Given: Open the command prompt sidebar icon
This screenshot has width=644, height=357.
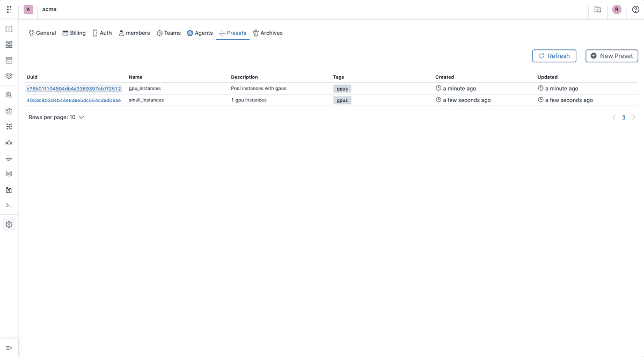Looking at the screenshot, I should [9, 205].
